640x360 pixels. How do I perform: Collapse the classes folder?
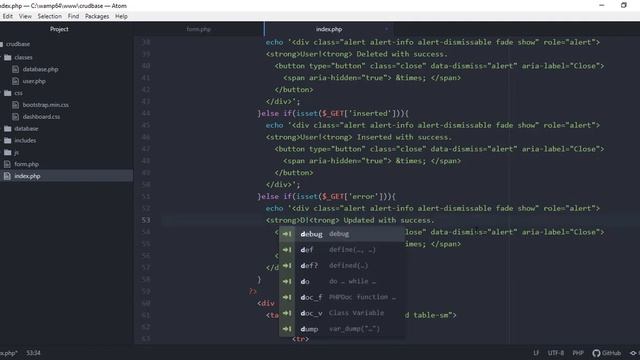tap(23, 58)
